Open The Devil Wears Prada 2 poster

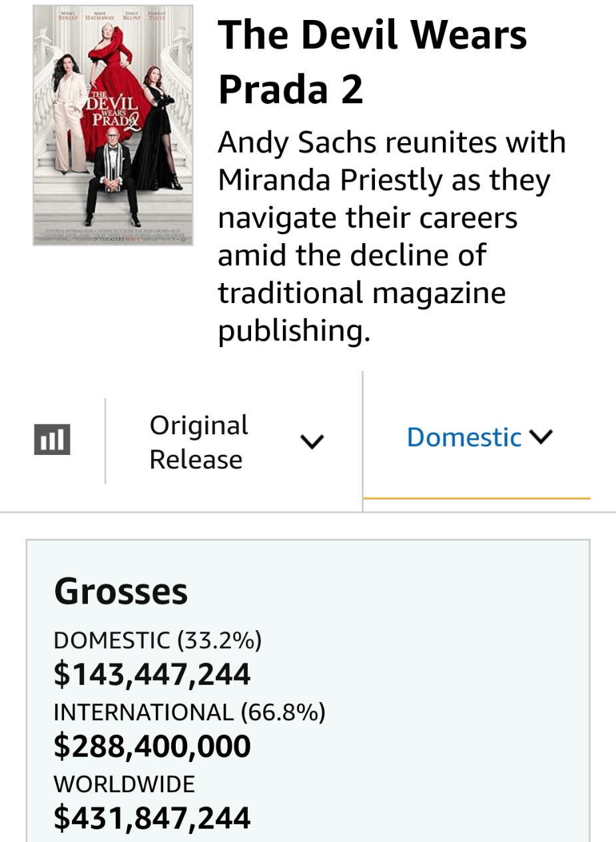click(x=113, y=125)
